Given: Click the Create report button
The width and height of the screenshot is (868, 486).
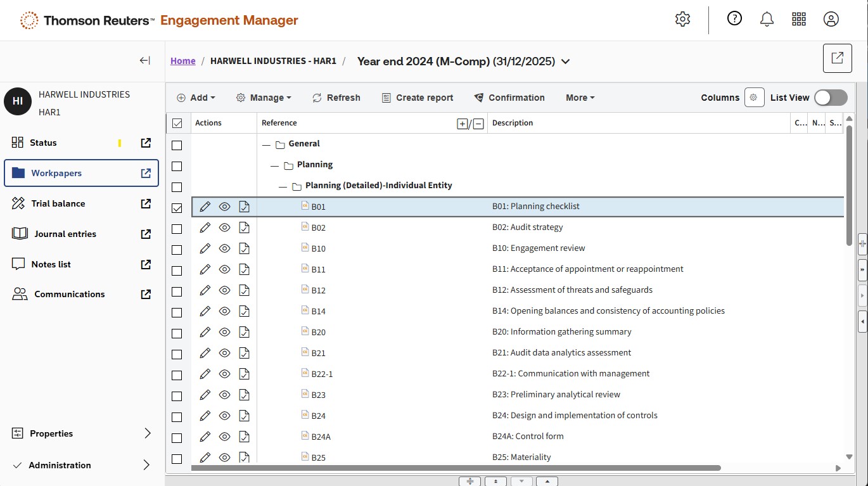Looking at the screenshot, I should coord(418,98).
